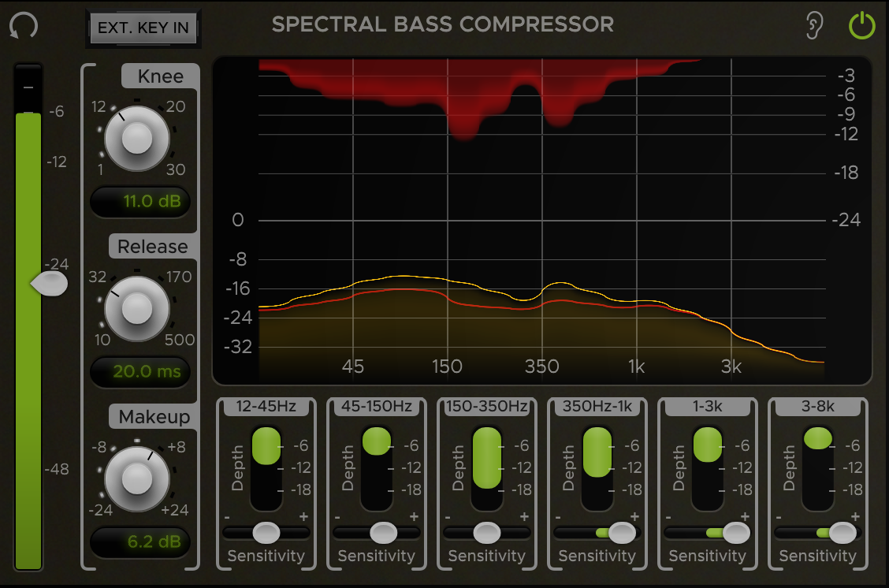Select the 350Hz-1k band label
Viewport: 889px width, 588px height.
597,406
